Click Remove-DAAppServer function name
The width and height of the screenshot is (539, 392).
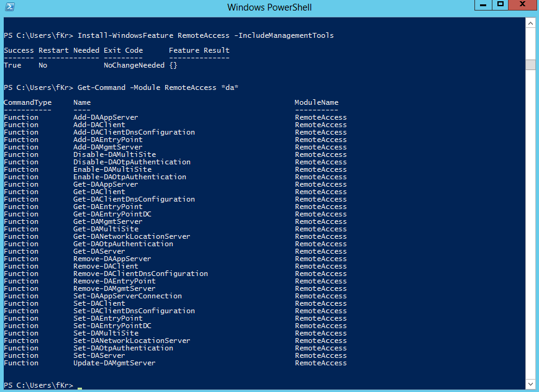tap(112, 259)
